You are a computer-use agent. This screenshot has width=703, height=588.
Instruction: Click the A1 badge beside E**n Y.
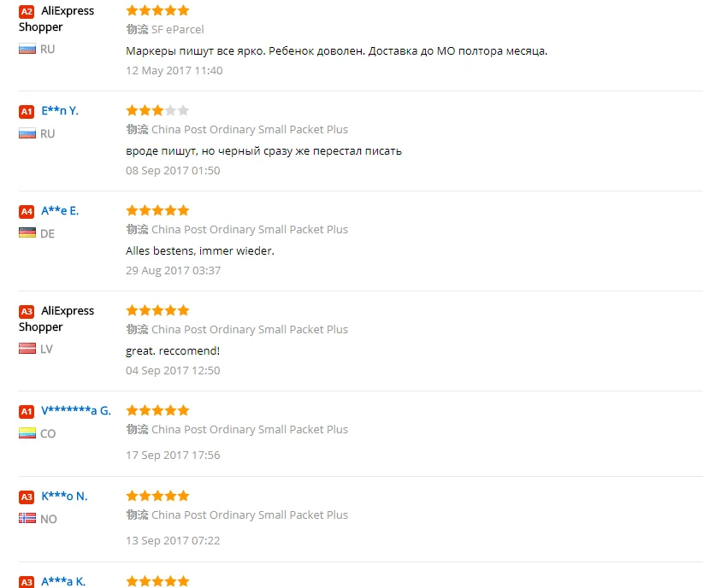pyautogui.click(x=27, y=111)
